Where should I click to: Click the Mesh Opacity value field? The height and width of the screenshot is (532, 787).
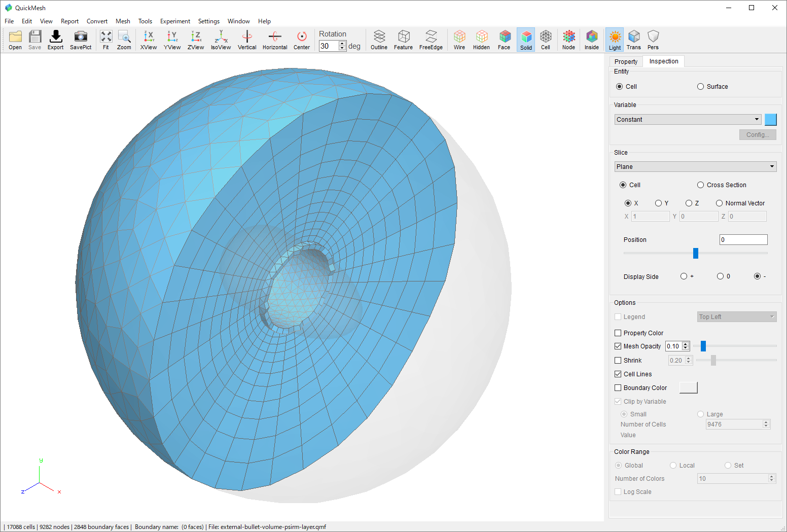pyautogui.click(x=674, y=346)
